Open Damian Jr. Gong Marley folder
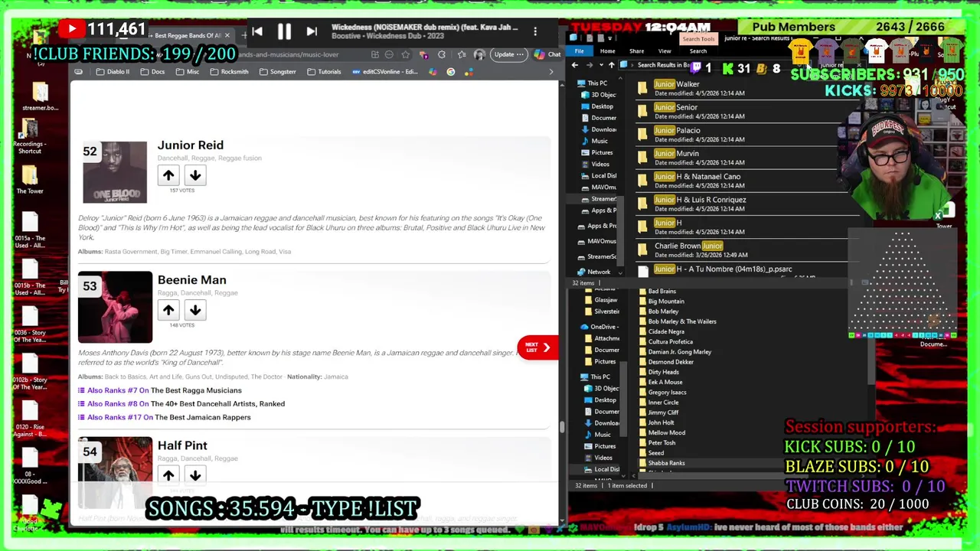This screenshot has width=980, height=551. 675,352
